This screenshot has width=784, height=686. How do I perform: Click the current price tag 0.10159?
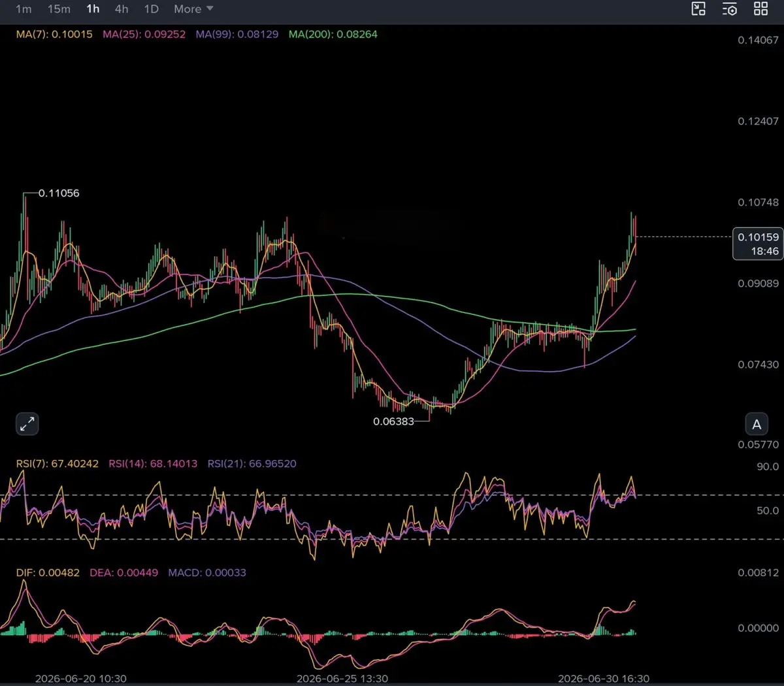758,244
